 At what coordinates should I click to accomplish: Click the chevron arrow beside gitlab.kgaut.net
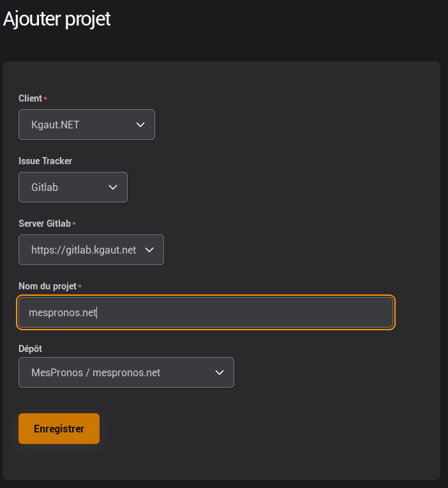click(x=150, y=250)
